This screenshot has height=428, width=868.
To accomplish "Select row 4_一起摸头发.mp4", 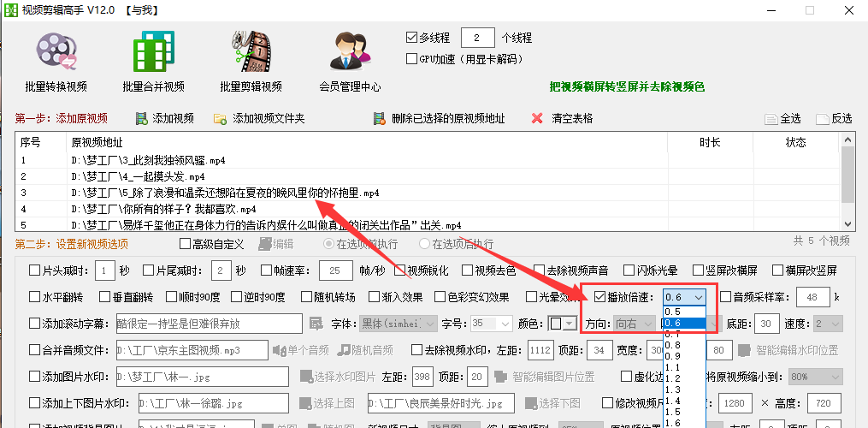I will (428, 177).
